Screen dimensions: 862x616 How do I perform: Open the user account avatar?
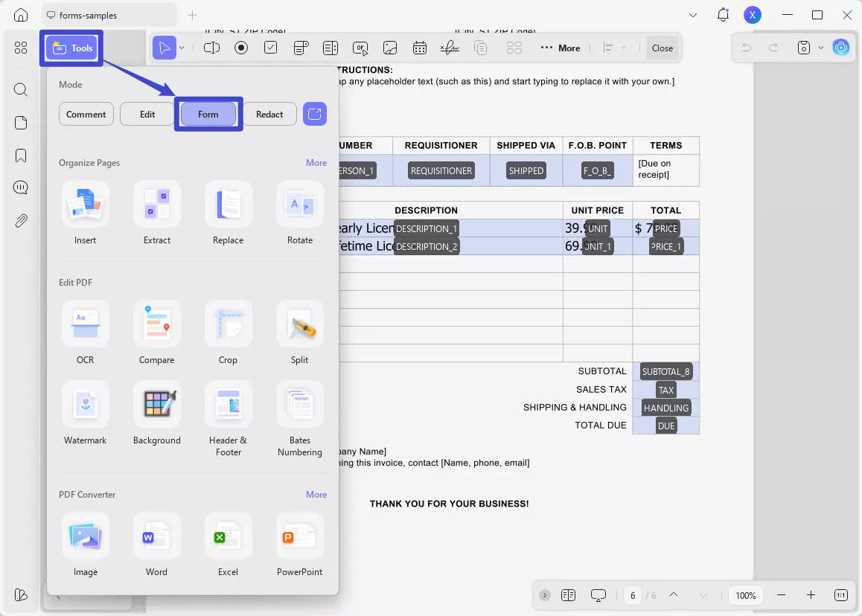tap(752, 15)
